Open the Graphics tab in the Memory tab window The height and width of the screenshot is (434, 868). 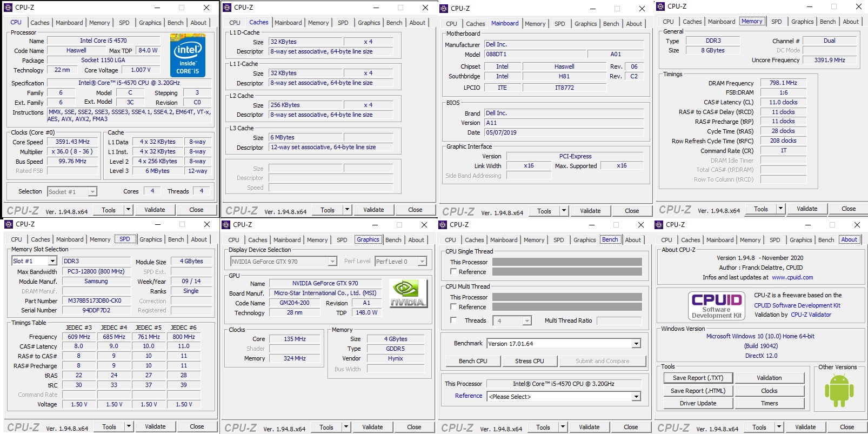coord(803,22)
